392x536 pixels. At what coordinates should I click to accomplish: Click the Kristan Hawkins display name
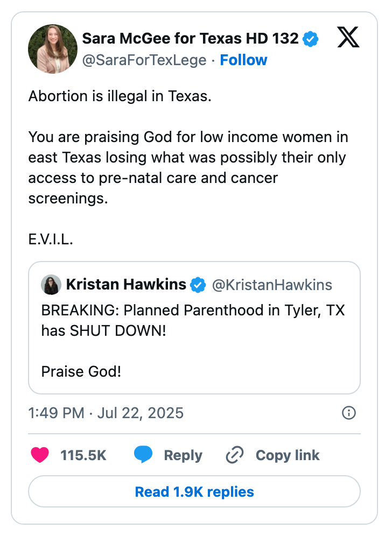point(126,285)
